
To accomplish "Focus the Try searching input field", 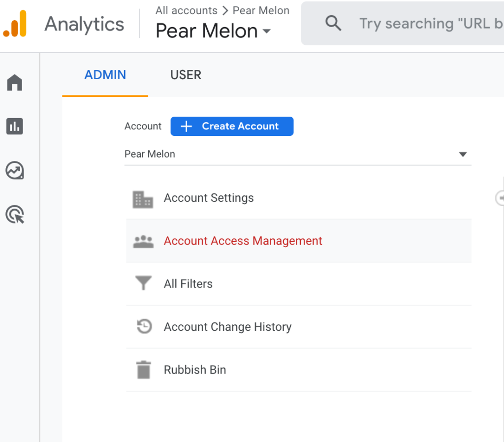I will point(423,24).
